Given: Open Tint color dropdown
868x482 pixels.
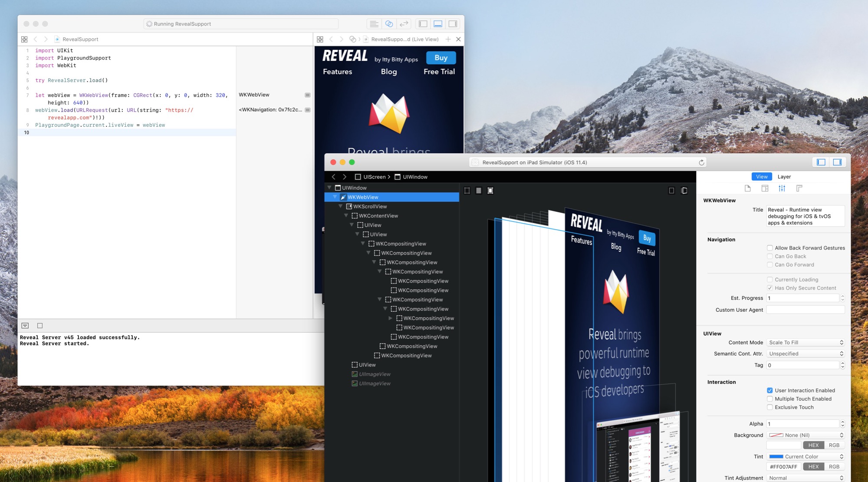Looking at the screenshot, I should point(806,456).
